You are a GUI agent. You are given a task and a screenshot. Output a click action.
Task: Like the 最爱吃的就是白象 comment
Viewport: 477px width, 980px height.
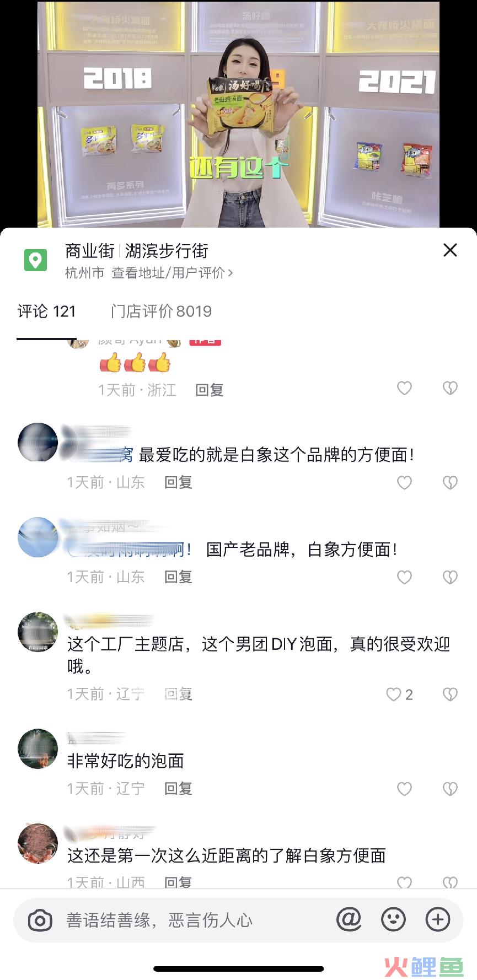[x=405, y=483]
